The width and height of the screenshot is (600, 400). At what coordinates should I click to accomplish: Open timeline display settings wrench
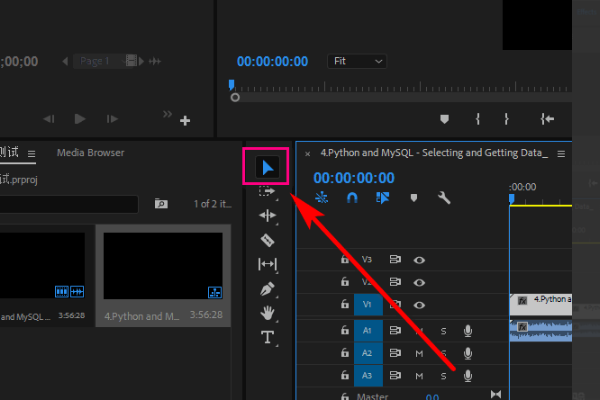tap(444, 198)
